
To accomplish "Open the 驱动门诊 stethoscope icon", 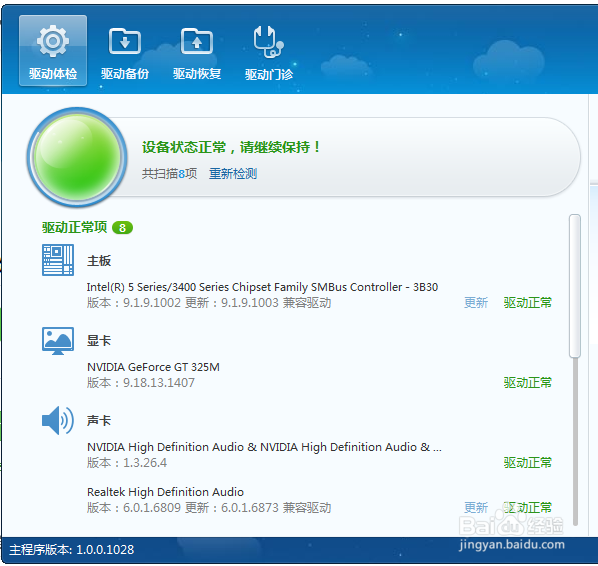I will click(x=268, y=42).
